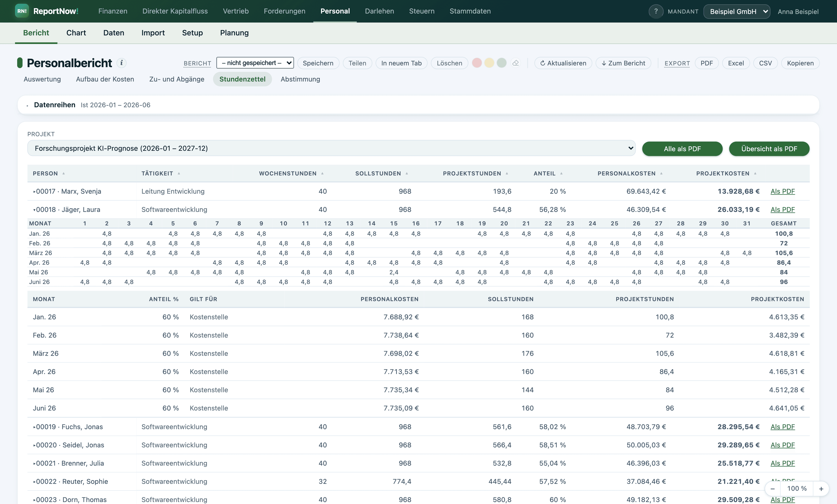Expand row 00019 Fuchs, Jonas
Image resolution: width=837 pixels, height=504 pixels.
pyautogui.click(x=34, y=427)
